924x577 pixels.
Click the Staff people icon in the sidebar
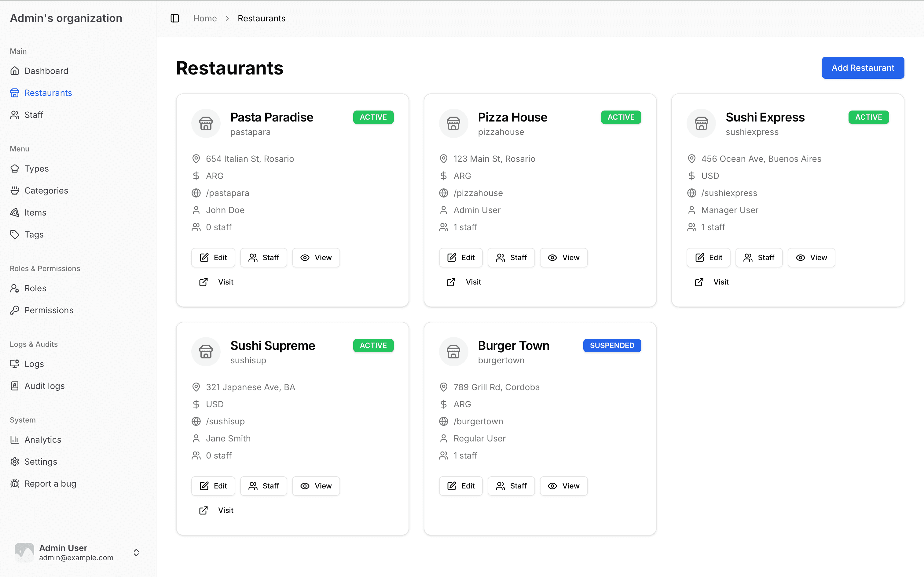pos(15,114)
